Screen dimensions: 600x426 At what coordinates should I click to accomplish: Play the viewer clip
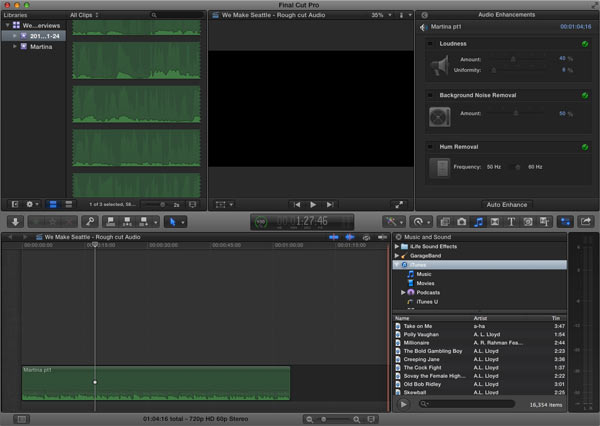(x=313, y=204)
